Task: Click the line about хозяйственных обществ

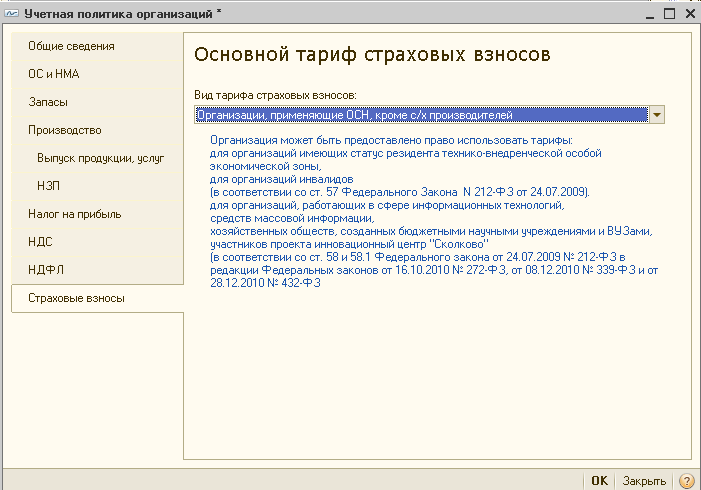Action: tap(431, 231)
